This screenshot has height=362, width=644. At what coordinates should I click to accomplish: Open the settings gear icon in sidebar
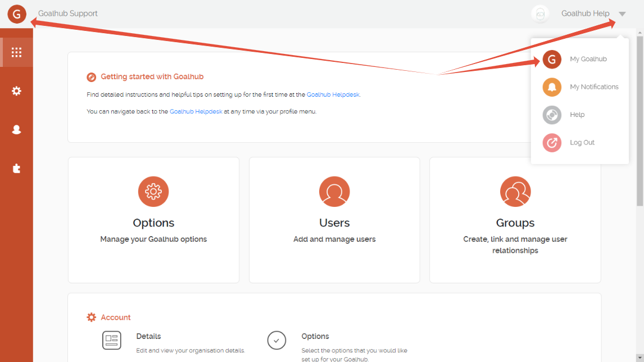point(16,91)
